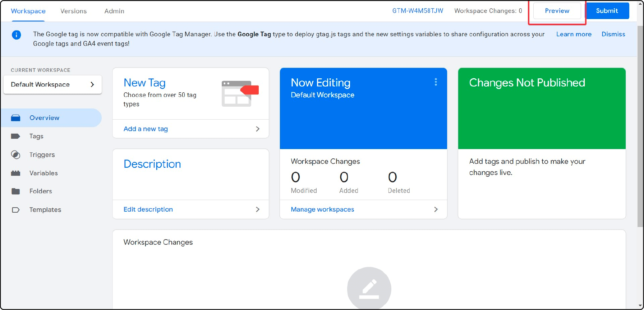The image size is (644, 310).
Task: Switch to the Admin tab
Action: (114, 11)
